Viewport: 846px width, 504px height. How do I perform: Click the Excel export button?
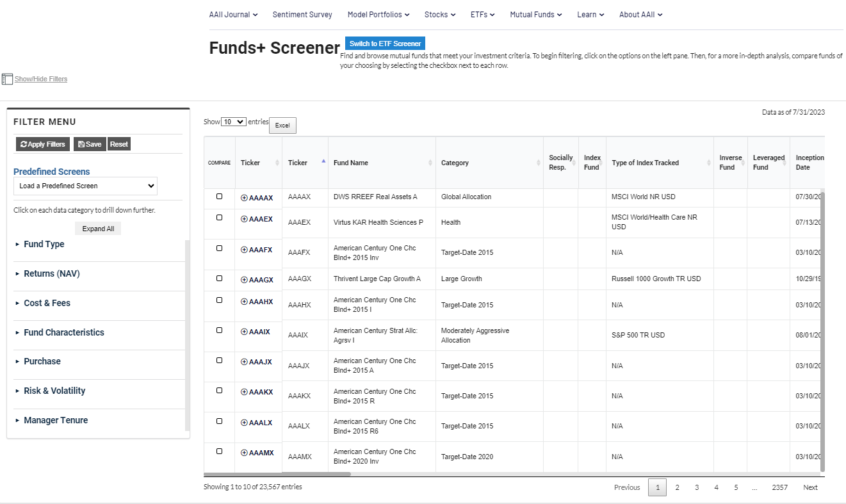click(x=282, y=125)
